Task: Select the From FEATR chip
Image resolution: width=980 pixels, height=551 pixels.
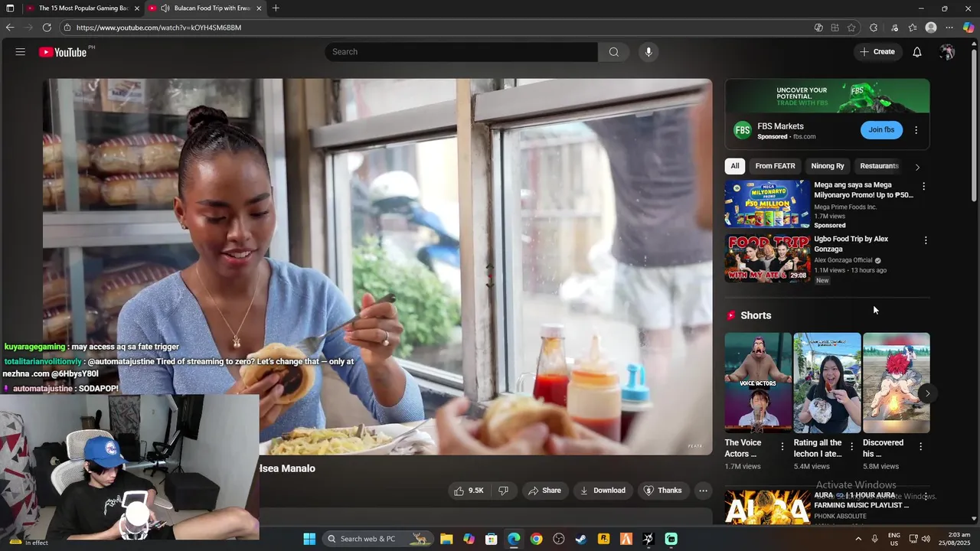Action: click(775, 166)
